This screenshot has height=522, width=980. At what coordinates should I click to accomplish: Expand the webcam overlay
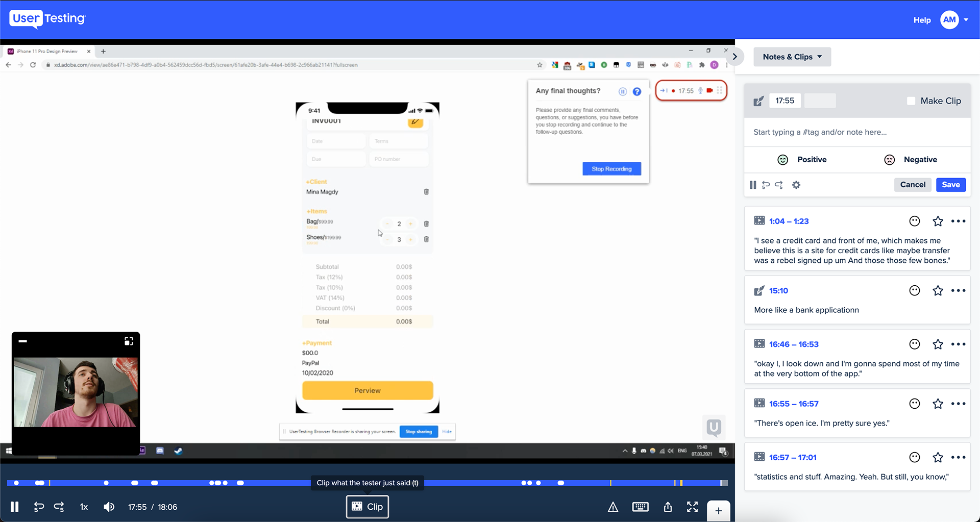[129, 341]
